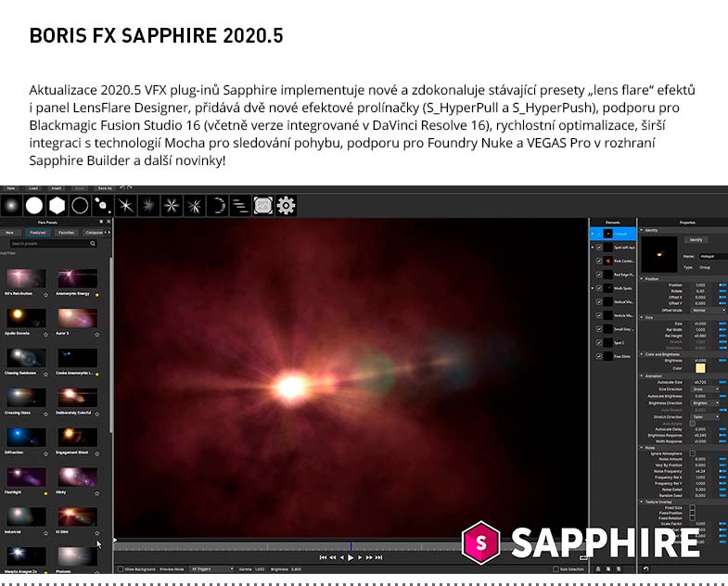Collapse the Position properties section
Screen dimensions: 728x586
[x=642, y=278]
